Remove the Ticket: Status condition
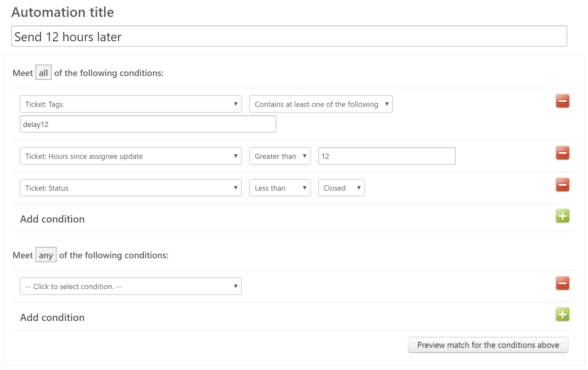Screen dimensions: 588x370 pos(562,185)
